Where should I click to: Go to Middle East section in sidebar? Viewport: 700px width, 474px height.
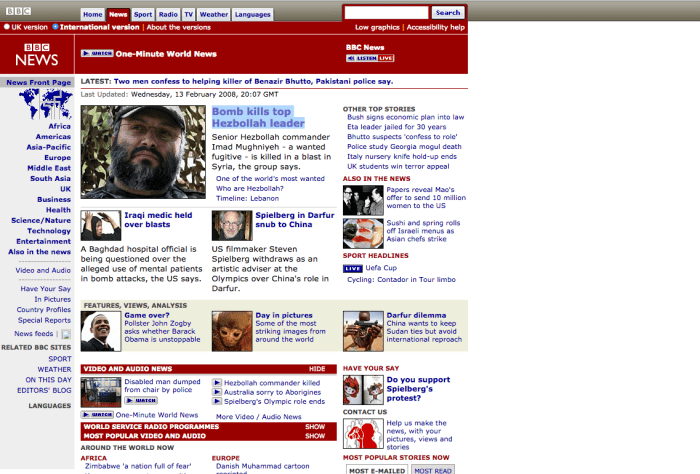coord(49,168)
